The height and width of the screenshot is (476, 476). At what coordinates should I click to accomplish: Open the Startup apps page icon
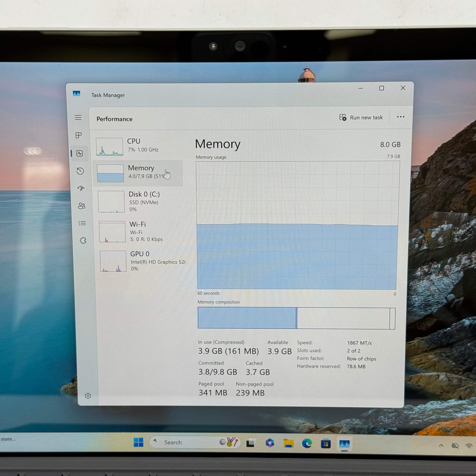coord(81,188)
